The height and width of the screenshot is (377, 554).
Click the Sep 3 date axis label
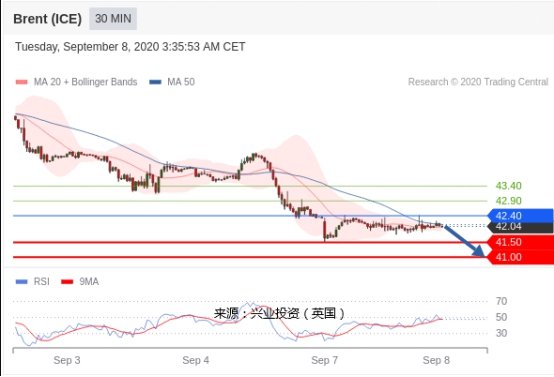click(67, 360)
